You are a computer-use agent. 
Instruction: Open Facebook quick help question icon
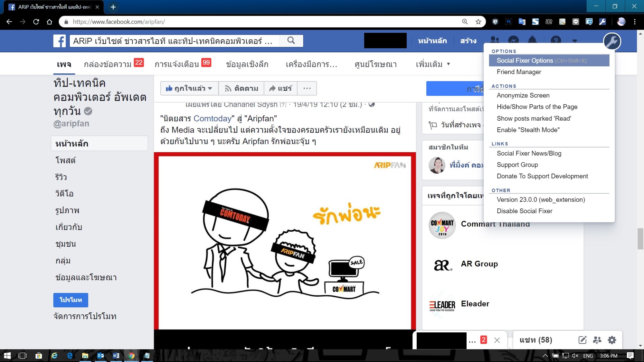(x=556, y=41)
